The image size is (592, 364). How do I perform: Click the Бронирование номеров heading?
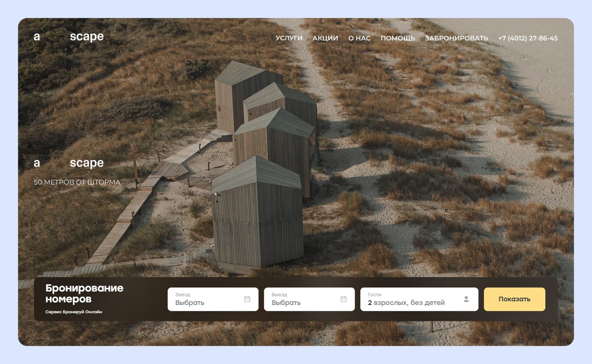tap(84, 293)
